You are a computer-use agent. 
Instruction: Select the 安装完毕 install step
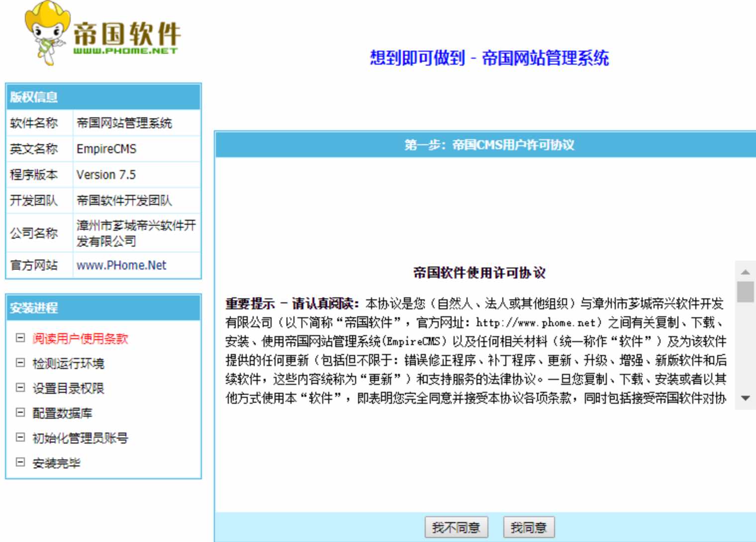tap(56, 463)
